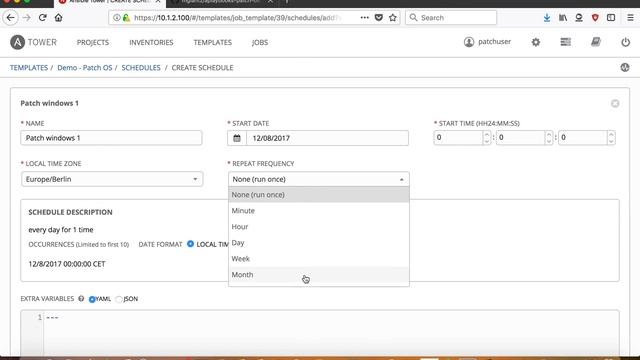Click extra variables help icon

(x=81, y=299)
